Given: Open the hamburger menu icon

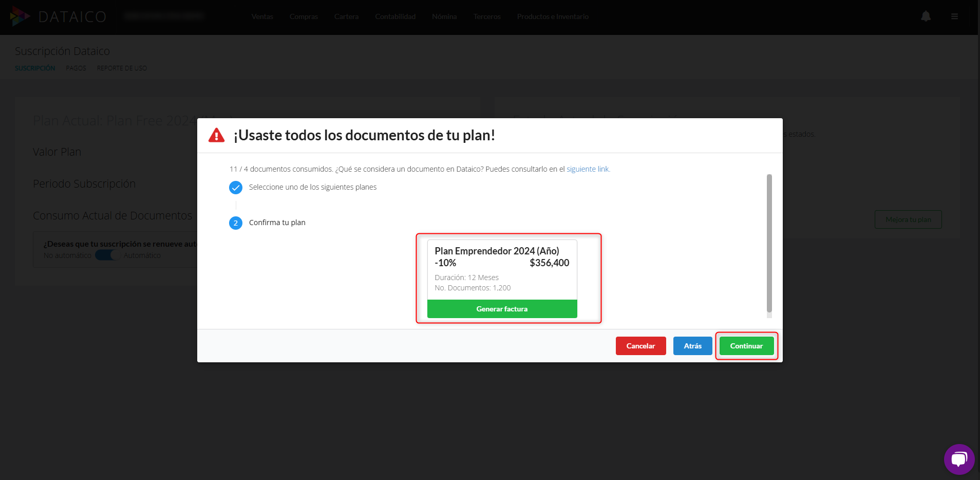Looking at the screenshot, I should [x=954, y=16].
